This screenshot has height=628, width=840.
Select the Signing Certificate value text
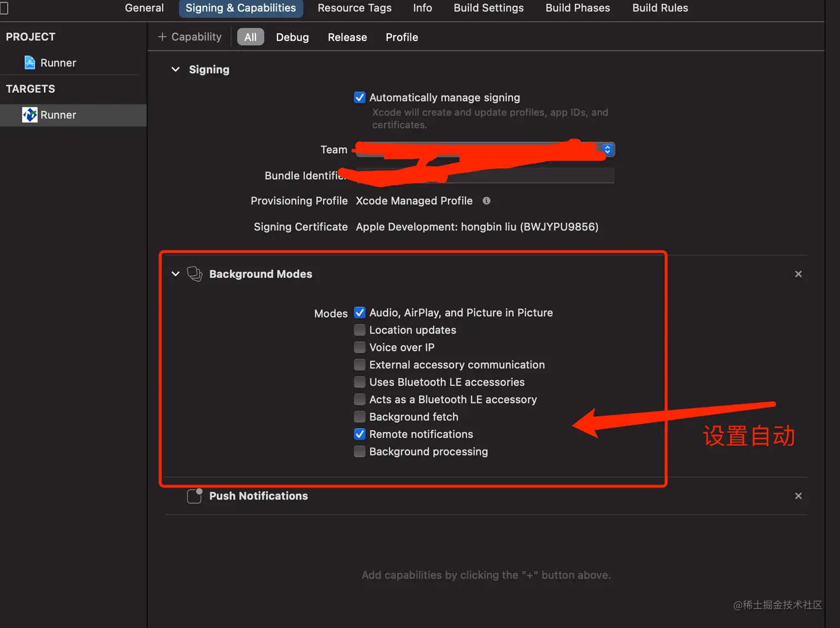coord(477,227)
